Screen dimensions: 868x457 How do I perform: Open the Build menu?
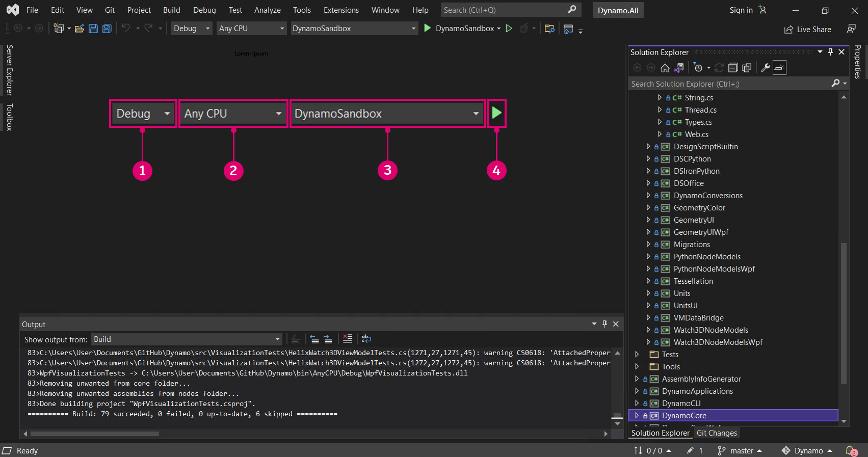(172, 10)
